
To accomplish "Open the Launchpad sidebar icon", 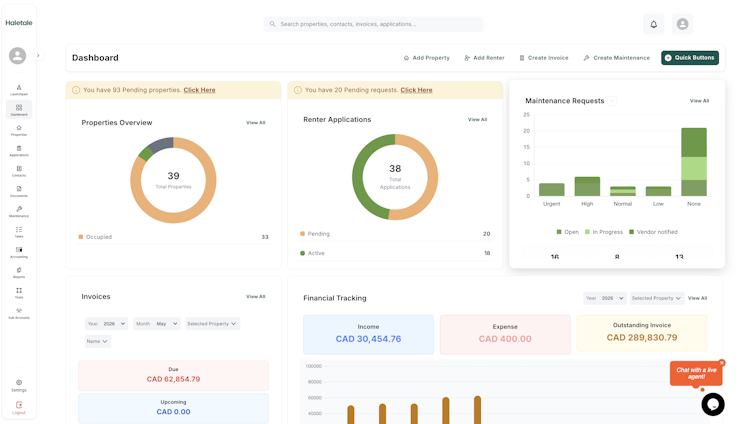I will [x=19, y=89].
